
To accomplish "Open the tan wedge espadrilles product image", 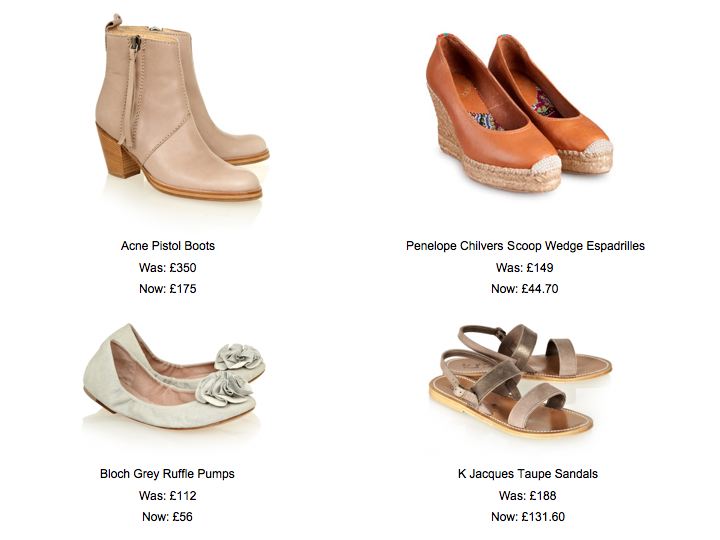I will tap(519, 112).
